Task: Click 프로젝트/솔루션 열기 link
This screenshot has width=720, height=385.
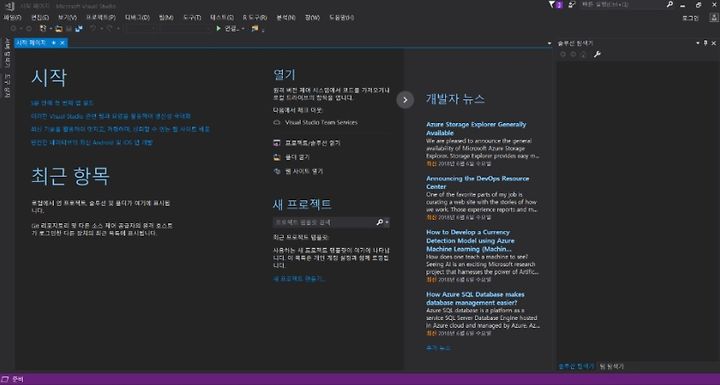Action: [313, 143]
